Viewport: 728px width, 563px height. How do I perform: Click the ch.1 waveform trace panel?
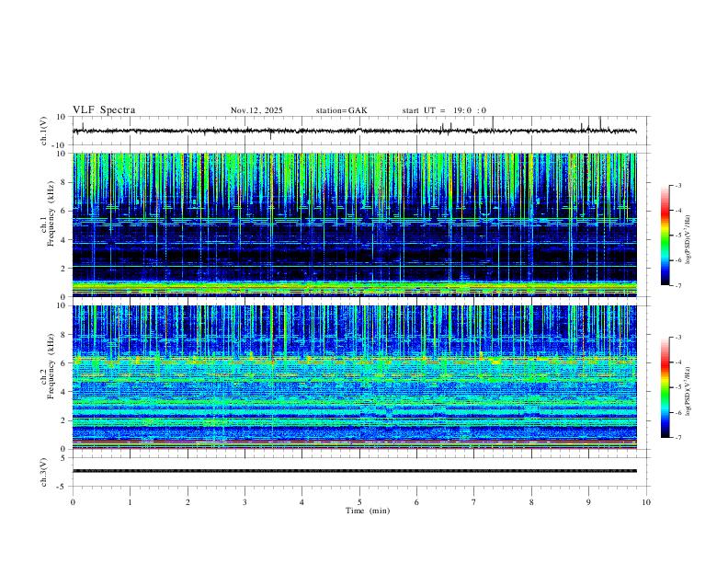coord(359,131)
